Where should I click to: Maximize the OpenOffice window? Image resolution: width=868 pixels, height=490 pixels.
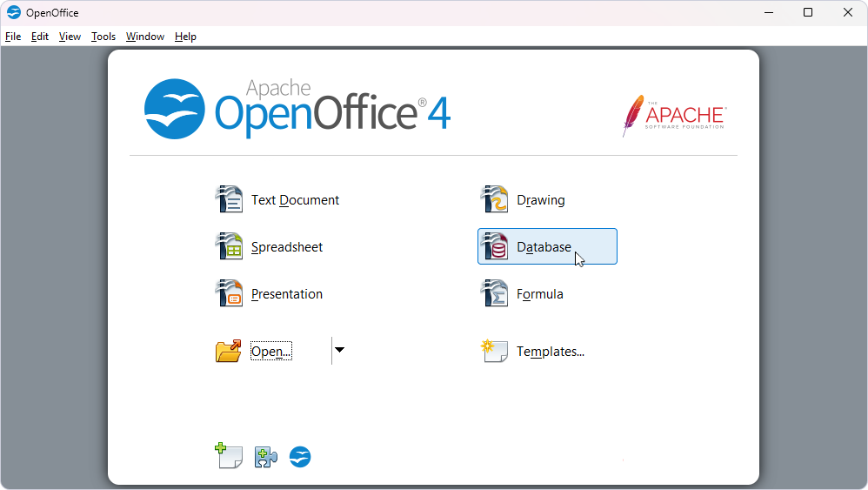[x=808, y=12]
